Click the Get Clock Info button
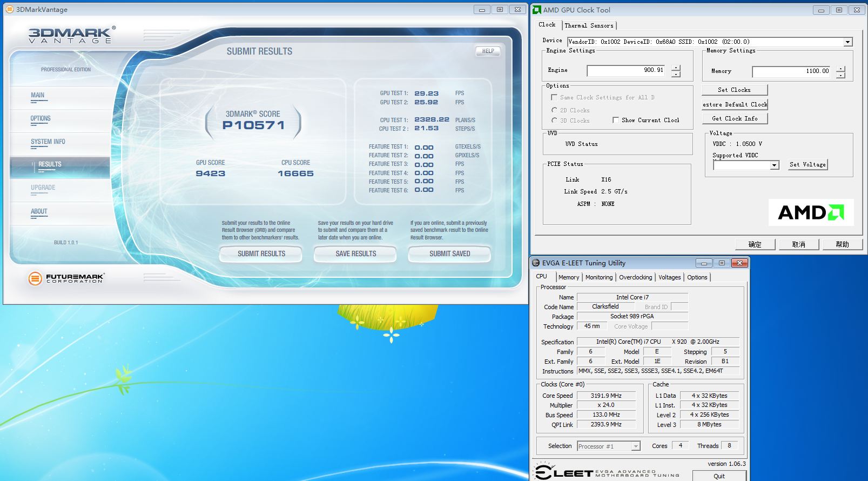The height and width of the screenshot is (481, 868). point(735,118)
